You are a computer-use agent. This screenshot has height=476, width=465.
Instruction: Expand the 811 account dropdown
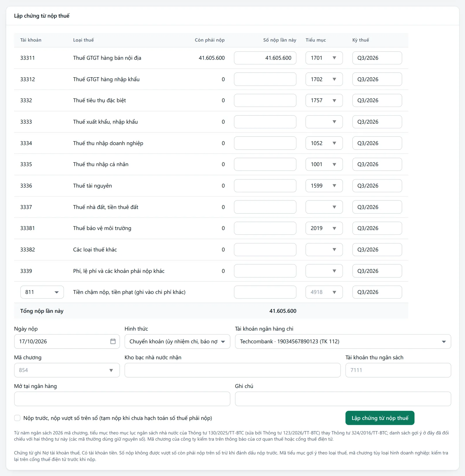pyautogui.click(x=42, y=292)
